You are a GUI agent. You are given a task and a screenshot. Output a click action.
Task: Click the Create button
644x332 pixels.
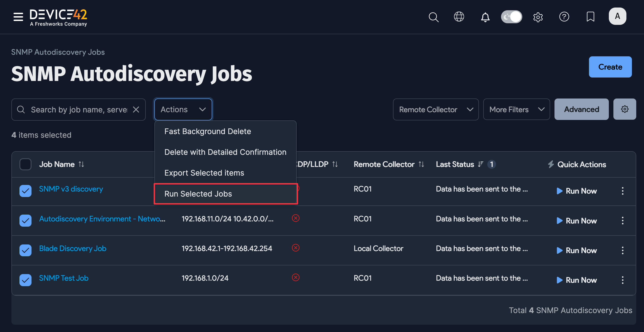click(610, 67)
